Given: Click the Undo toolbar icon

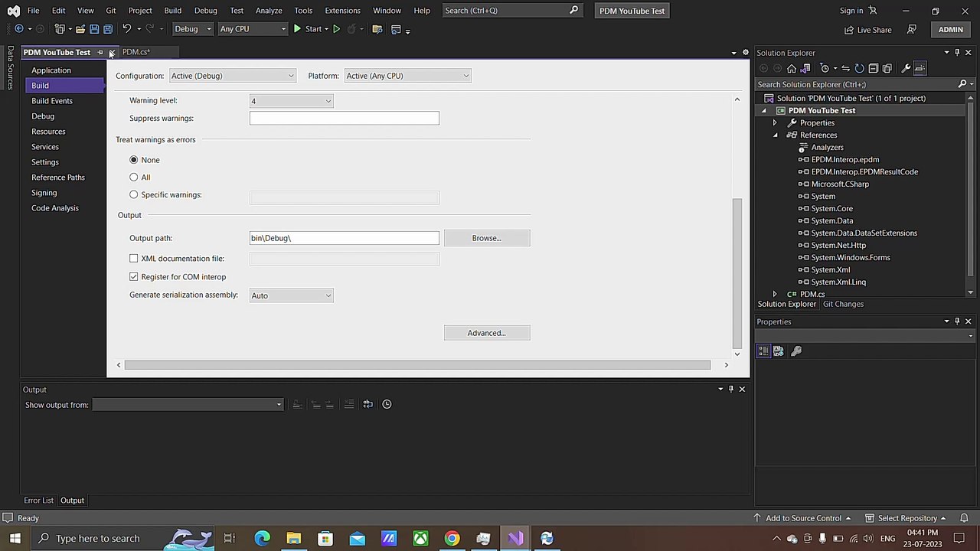Looking at the screenshot, I should [x=127, y=29].
